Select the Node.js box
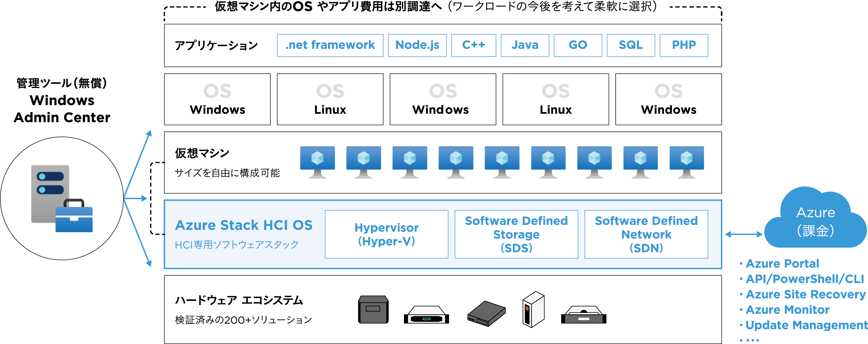Viewport: 868px width, 344px height. click(417, 45)
